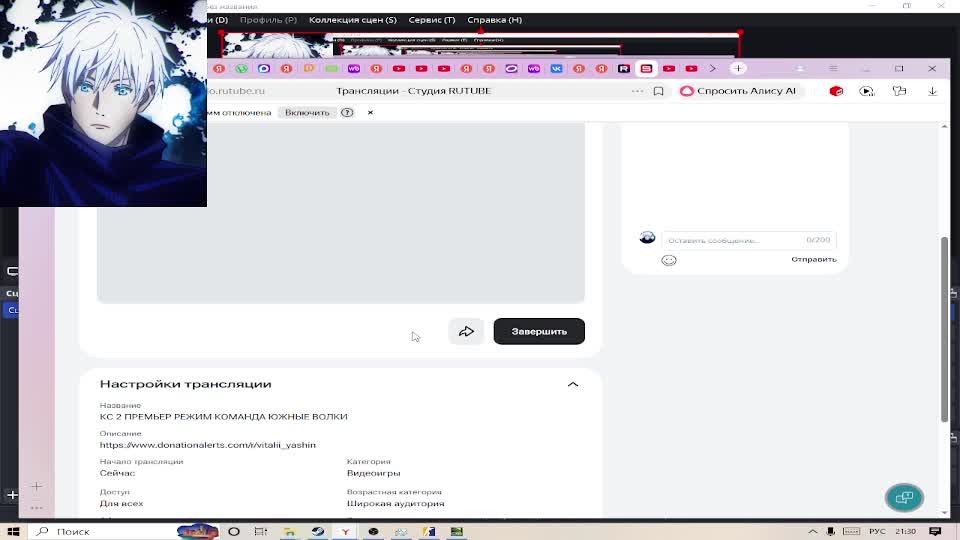The height and width of the screenshot is (540, 960).
Task: Open a new browser tab with plus
Action: pyautogui.click(x=738, y=69)
